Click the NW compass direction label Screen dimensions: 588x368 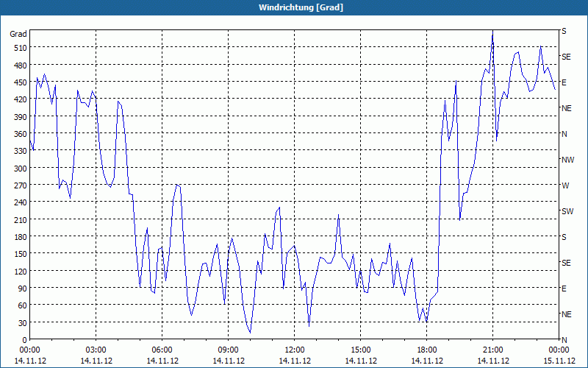[567, 160]
